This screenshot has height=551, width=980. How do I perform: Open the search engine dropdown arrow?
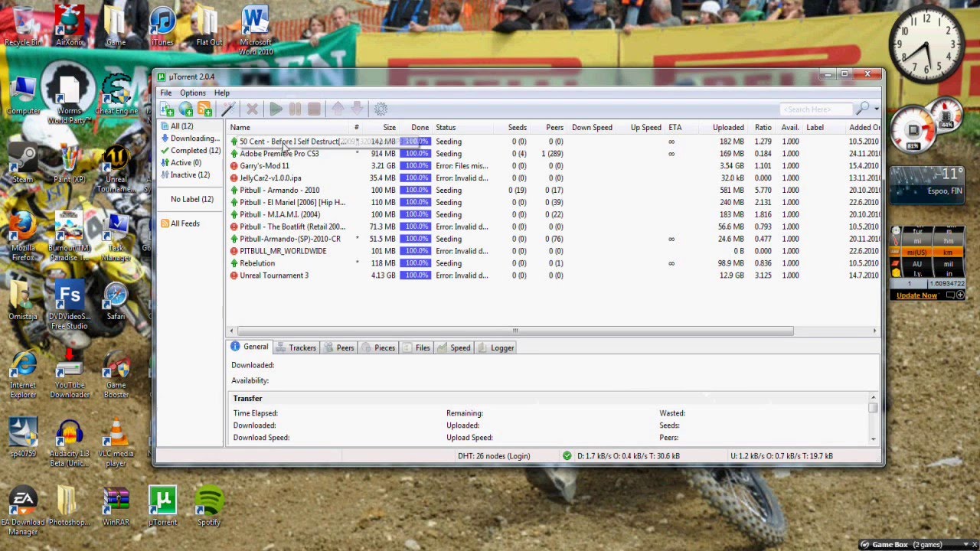[876, 109]
